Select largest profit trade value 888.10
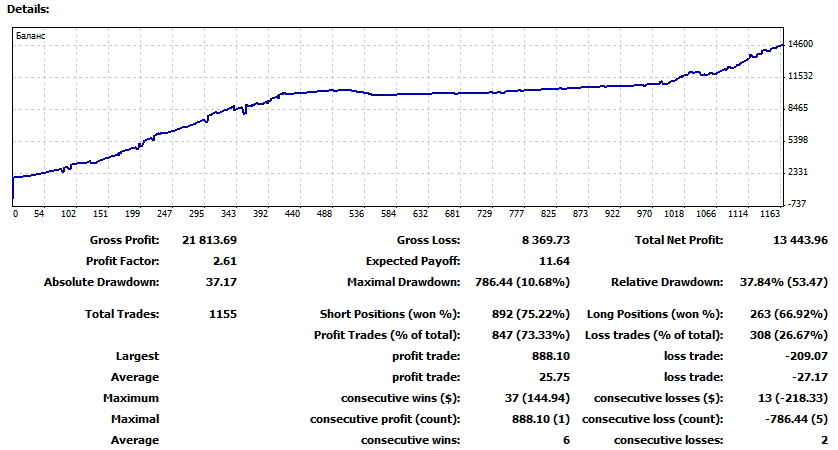The height and width of the screenshot is (450, 838). pos(551,356)
